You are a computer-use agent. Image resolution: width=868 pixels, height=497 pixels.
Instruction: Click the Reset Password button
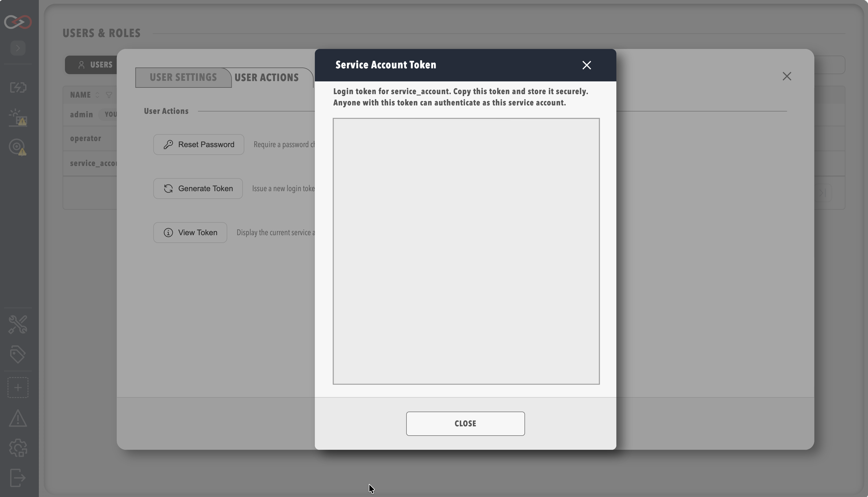[x=199, y=145]
